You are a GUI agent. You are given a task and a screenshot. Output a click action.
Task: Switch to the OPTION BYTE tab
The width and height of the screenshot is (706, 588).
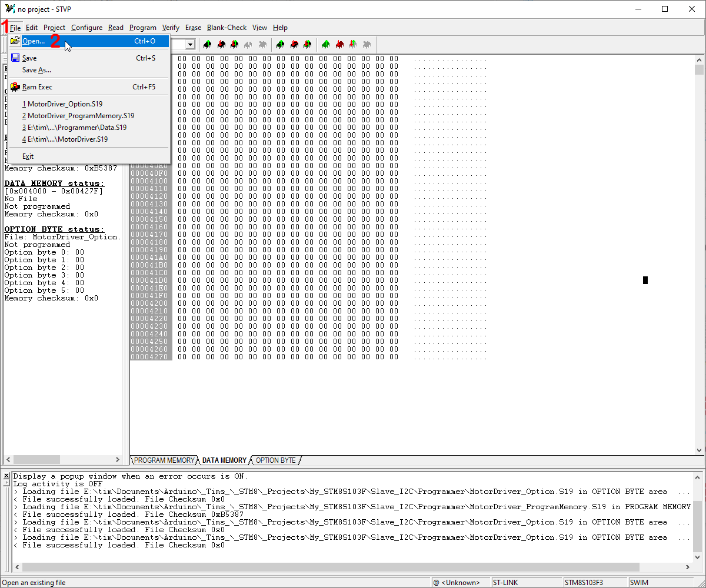coord(274,460)
